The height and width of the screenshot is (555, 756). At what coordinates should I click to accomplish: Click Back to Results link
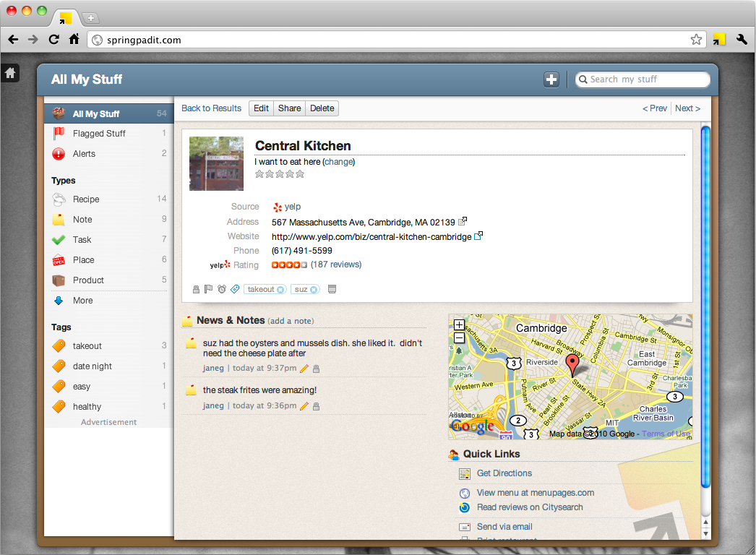coord(211,108)
